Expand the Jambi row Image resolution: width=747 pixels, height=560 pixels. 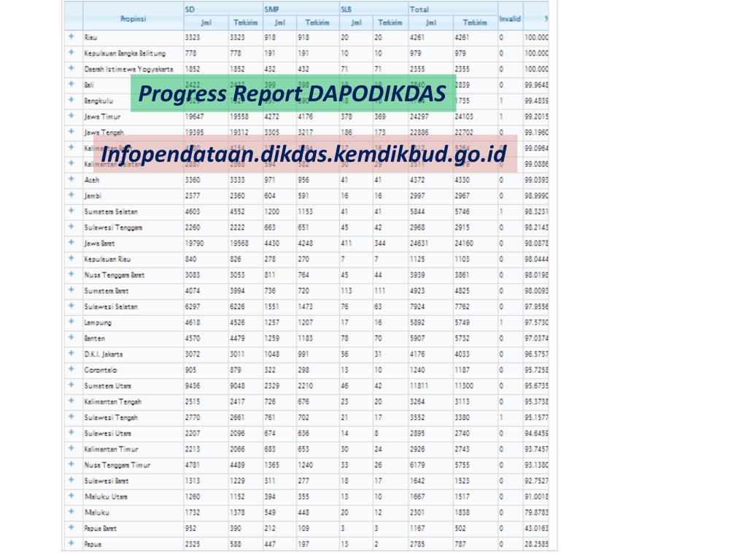coord(71,195)
